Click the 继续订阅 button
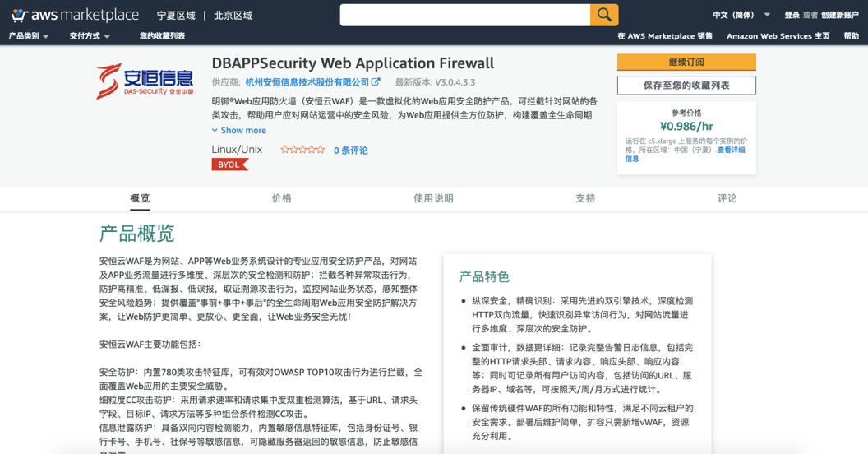Viewport: 868px width, 454px height. [686, 63]
